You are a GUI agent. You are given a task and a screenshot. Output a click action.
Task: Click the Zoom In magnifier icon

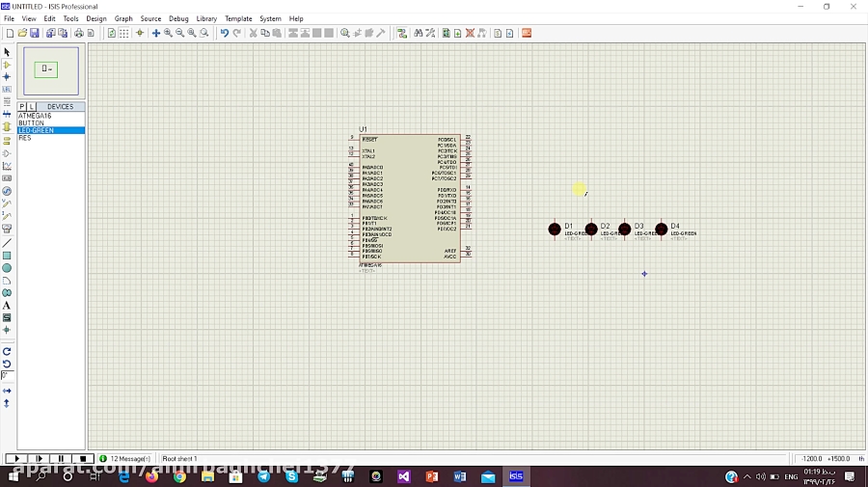click(168, 33)
